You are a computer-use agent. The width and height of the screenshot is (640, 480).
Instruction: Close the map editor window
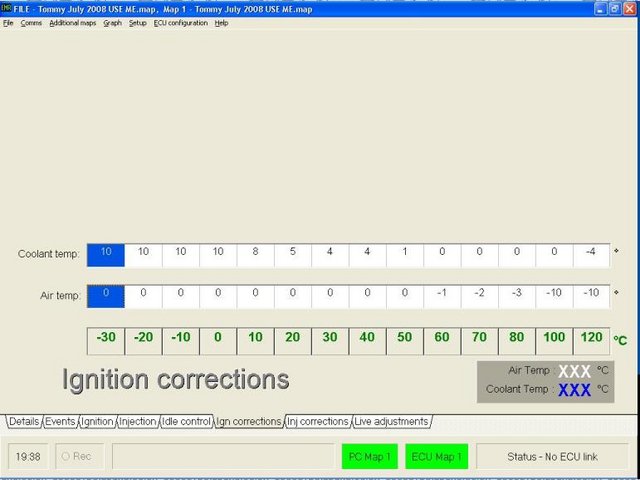point(629,9)
